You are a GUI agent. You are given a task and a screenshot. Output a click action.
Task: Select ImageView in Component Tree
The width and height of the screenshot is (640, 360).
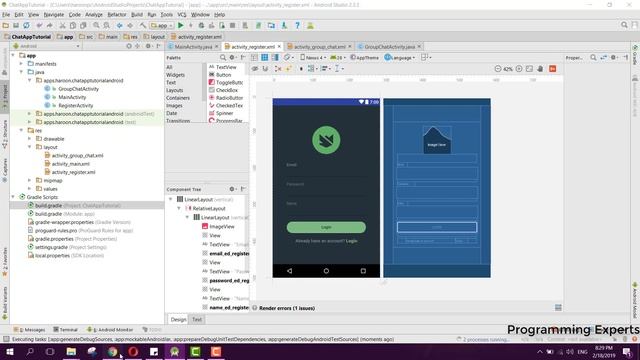pos(222,226)
